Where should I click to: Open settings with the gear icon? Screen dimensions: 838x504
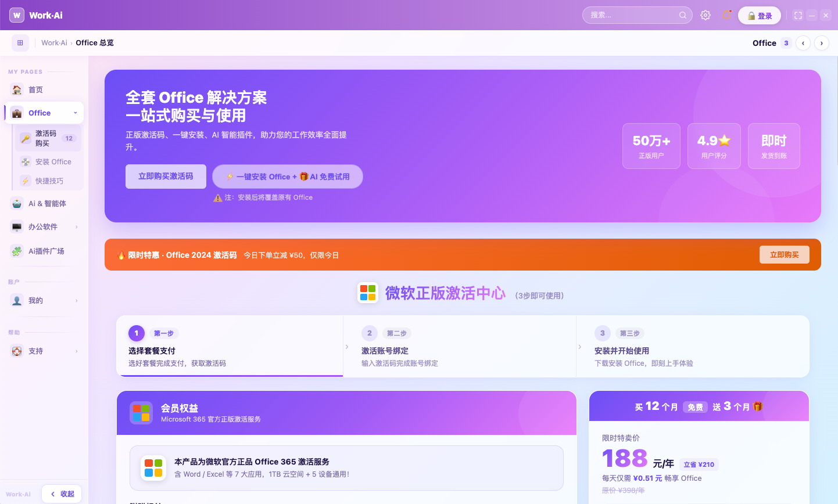pos(706,15)
